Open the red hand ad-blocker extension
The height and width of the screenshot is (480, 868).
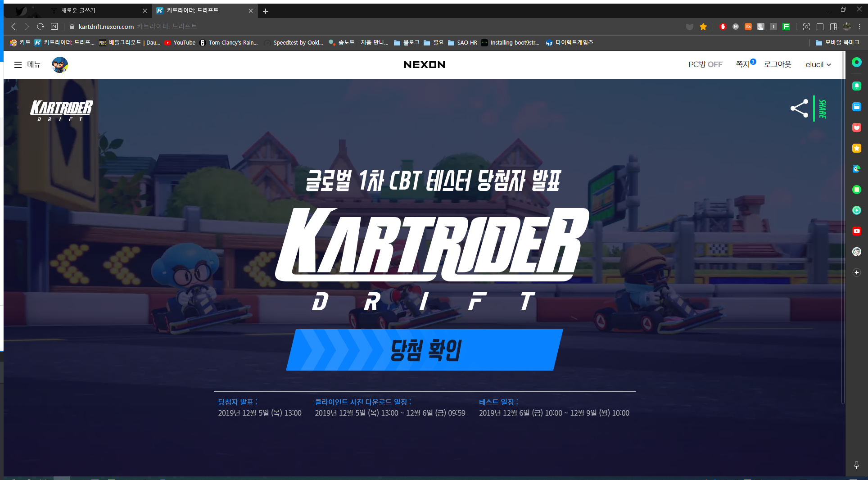pos(723,27)
